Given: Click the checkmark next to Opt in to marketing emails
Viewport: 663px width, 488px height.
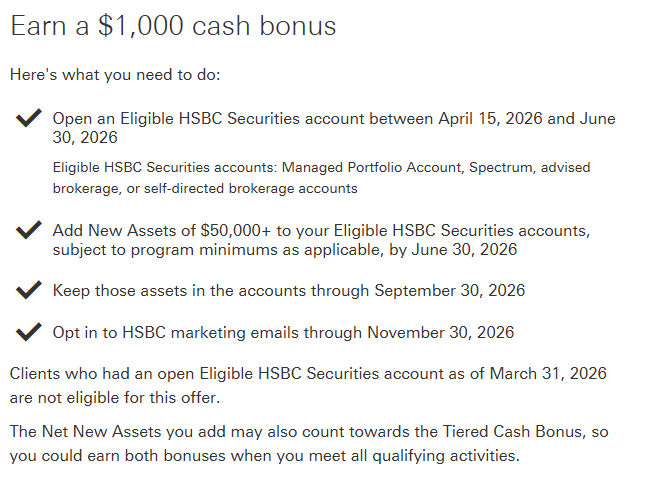Looking at the screenshot, I should pyautogui.click(x=28, y=331).
